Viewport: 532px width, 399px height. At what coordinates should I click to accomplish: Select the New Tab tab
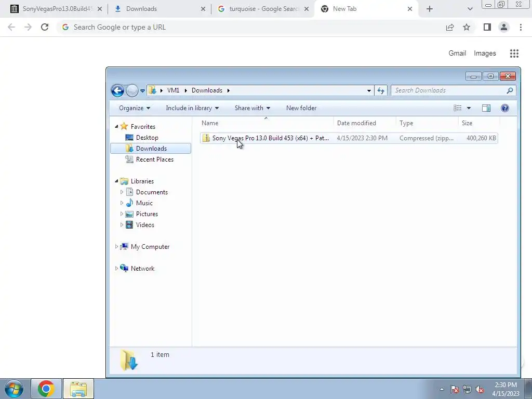[366, 9]
